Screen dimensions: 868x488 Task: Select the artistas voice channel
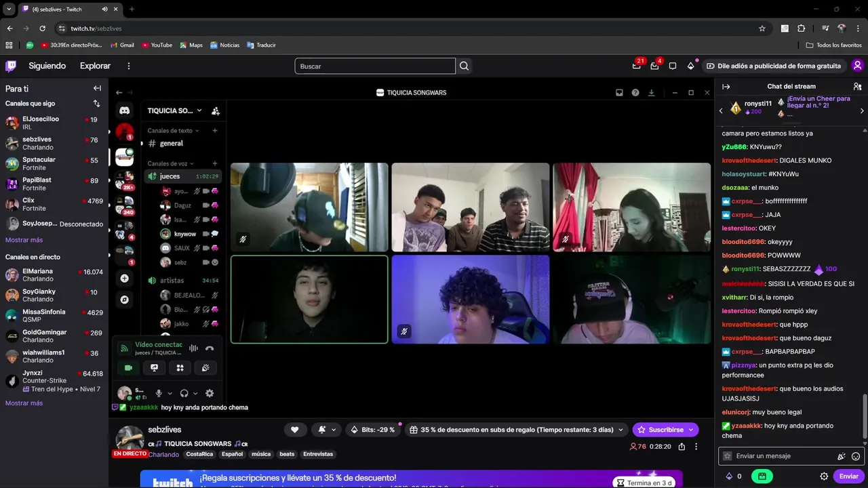tap(182, 281)
